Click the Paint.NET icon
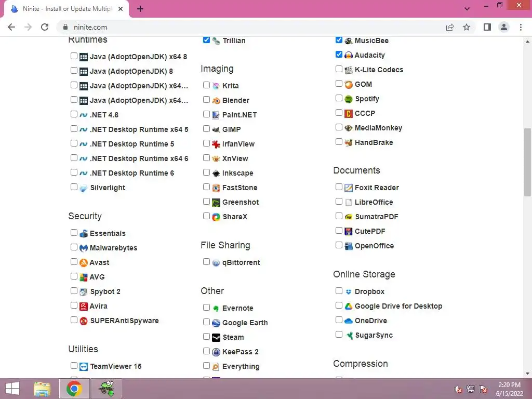This screenshot has height=399, width=532. pyautogui.click(x=216, y=115)
